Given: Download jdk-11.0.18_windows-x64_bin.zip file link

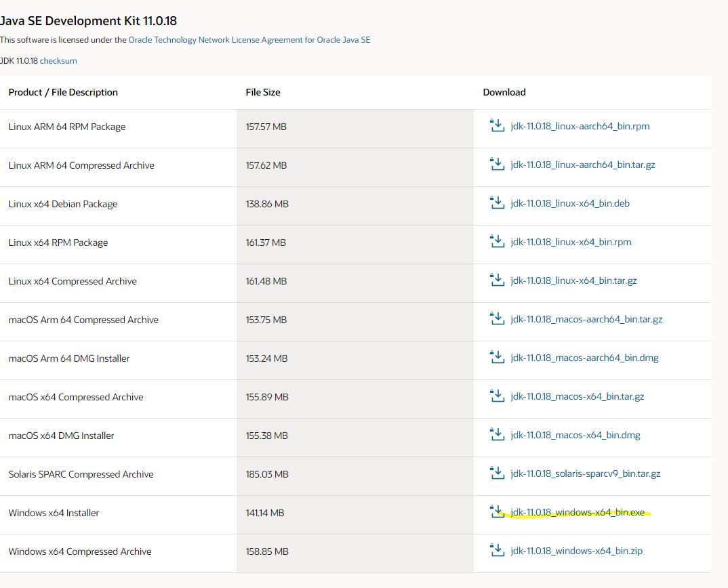Looking at the screenshot, I should click(x=576, y=551).
